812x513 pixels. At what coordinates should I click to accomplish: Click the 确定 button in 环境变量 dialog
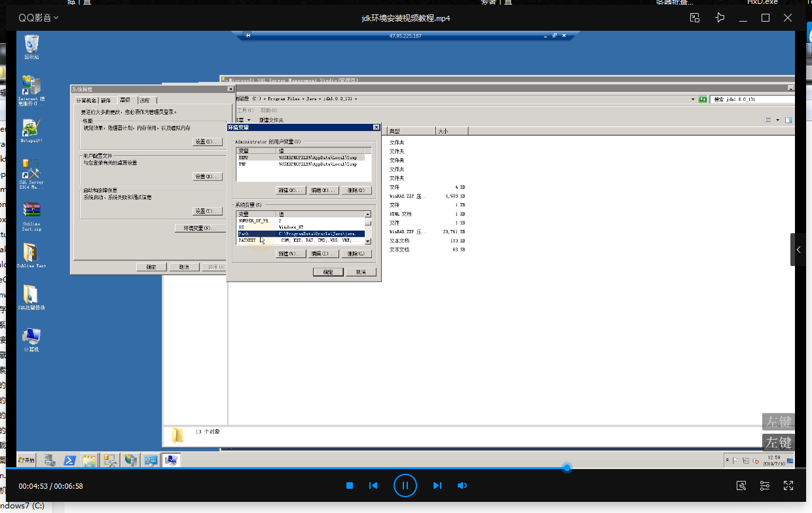pos(327,272)
